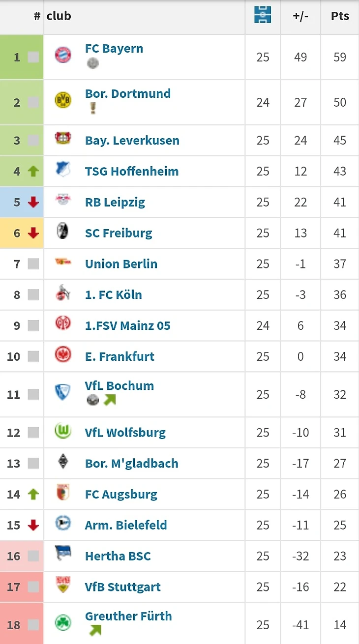Open the Union Berlin club link
Viewport: 359px width, 644px height.
[x=121, y=264]
